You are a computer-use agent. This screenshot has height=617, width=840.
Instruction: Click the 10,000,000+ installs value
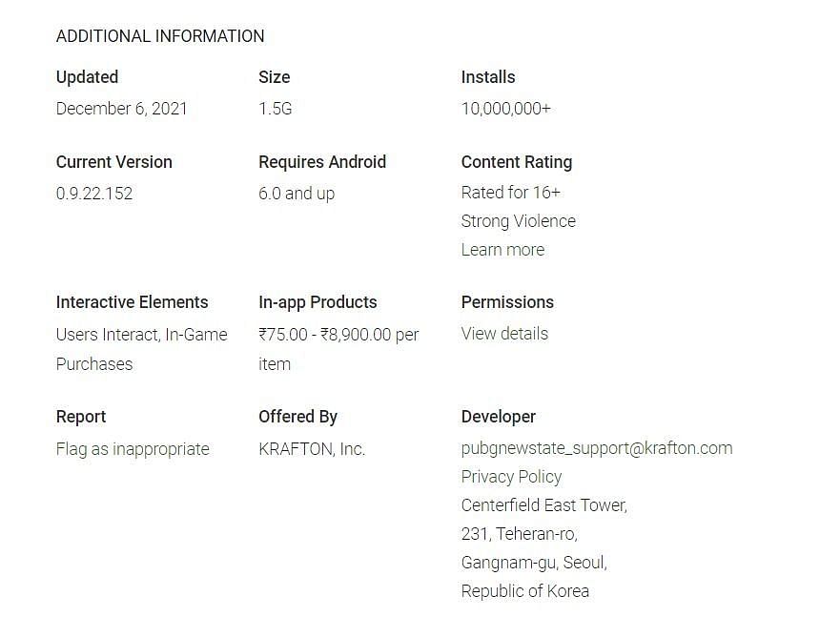[x=505, y=109]
